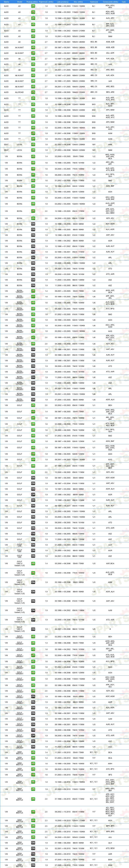Select the AQN engine code cell
The height and width of the screenshot is (868, 129).
point(110,820)
